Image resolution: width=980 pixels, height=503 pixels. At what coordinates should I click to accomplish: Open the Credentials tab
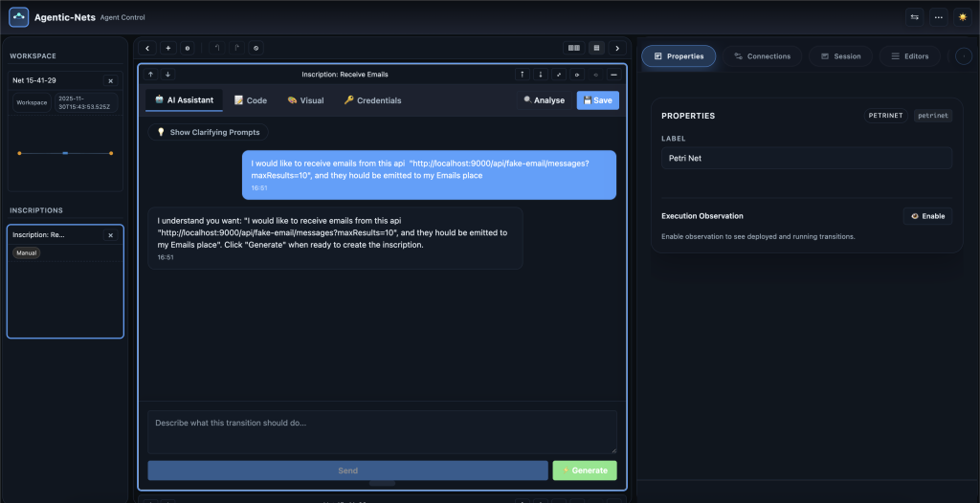[372, 100]
